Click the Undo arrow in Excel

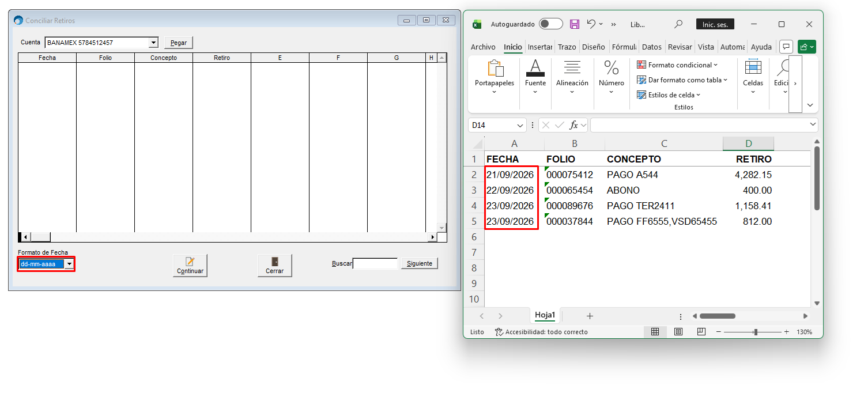click(x=591, y=24)
